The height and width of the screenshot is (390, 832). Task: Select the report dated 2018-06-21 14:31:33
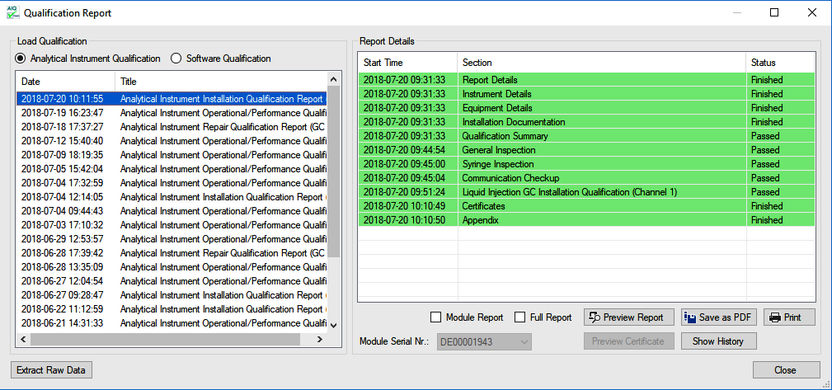[x=172, y=323]
